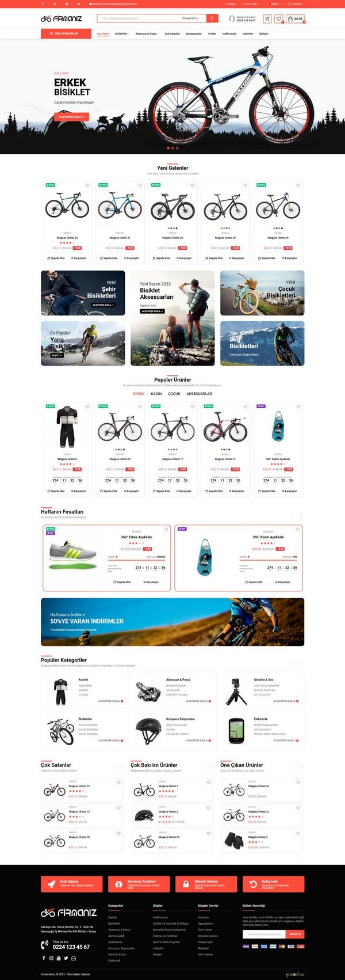The width and height of the screenshot is (345, 980).
Task: Click the Twitter icon in footer
Action: (66, 958)
